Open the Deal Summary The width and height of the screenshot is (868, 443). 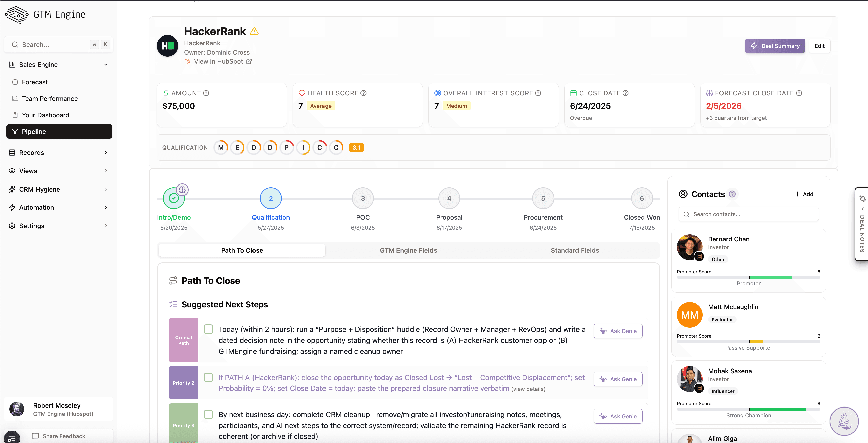coord(775,46)
